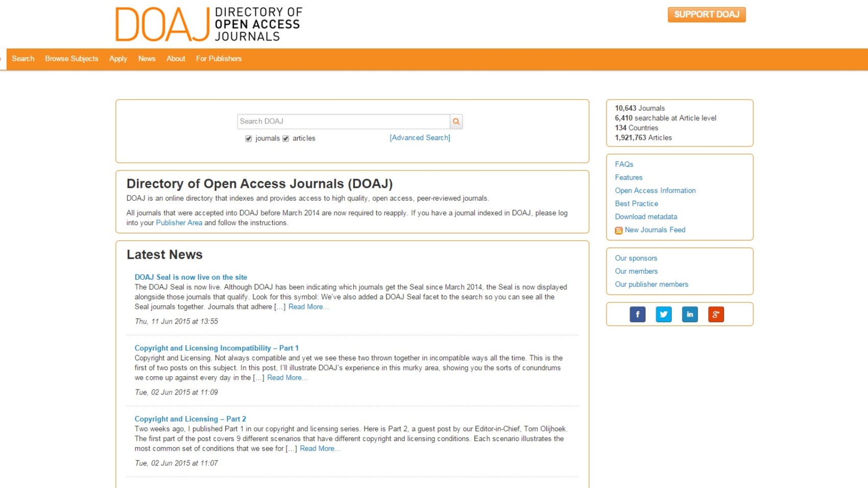Open Browse Subjects in the navigation bar
This screenshot has height=488, width=868.
tap(71, 59)
